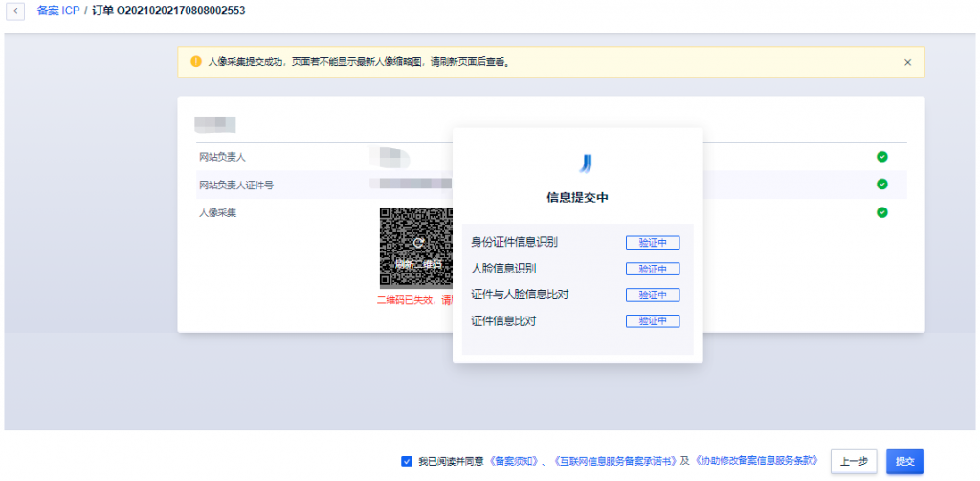Screen dimensions: 980x481
Task: Click 验证中 tag beside 身份证件信息识别
Action: [x=653, y=243]
